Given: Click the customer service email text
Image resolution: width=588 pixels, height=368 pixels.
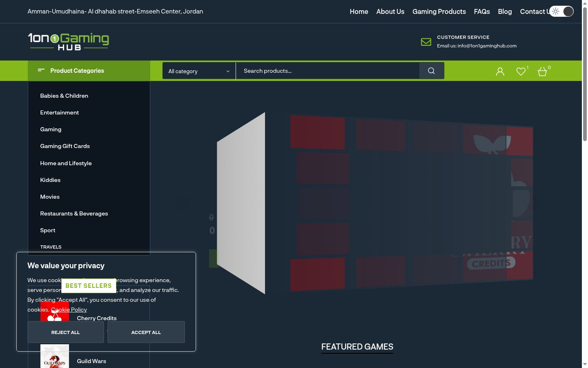Looking at the screenshot, I should coord(477,46).
